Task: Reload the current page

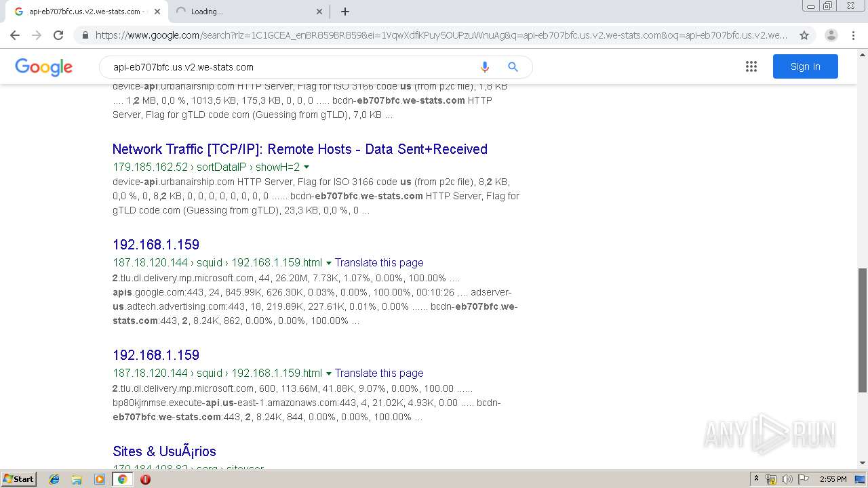Action: coord(58,35)
